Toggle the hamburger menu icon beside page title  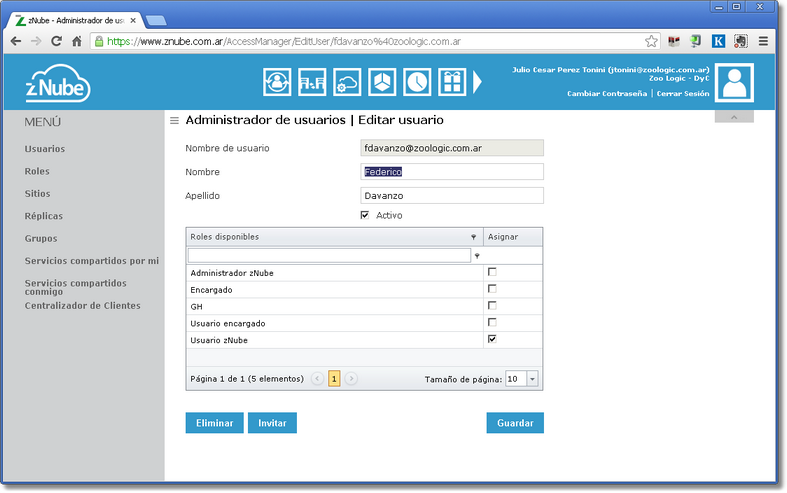(x=174, y=121)
